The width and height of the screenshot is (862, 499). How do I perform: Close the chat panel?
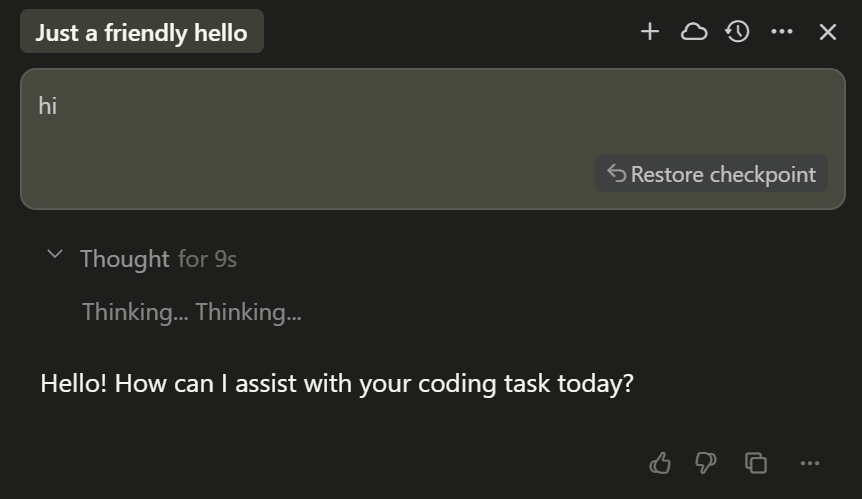(x=828, y=32)
